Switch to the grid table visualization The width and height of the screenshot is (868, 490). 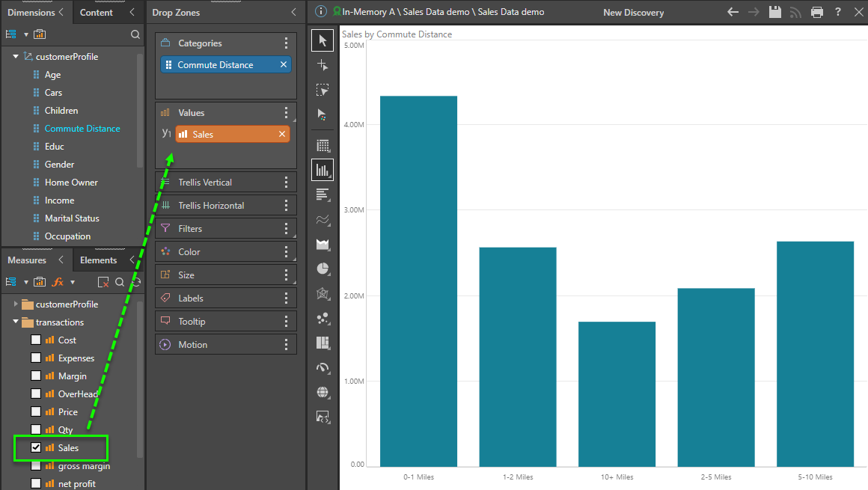pyautogui.click(x=323, y=146)
